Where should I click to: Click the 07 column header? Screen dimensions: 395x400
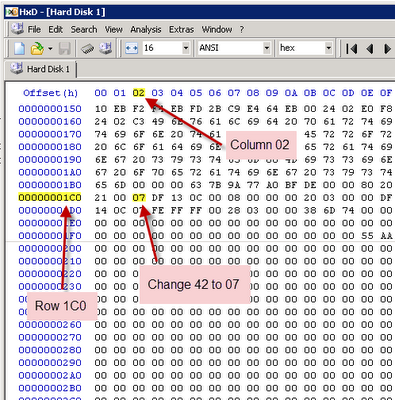pos(234,93)
